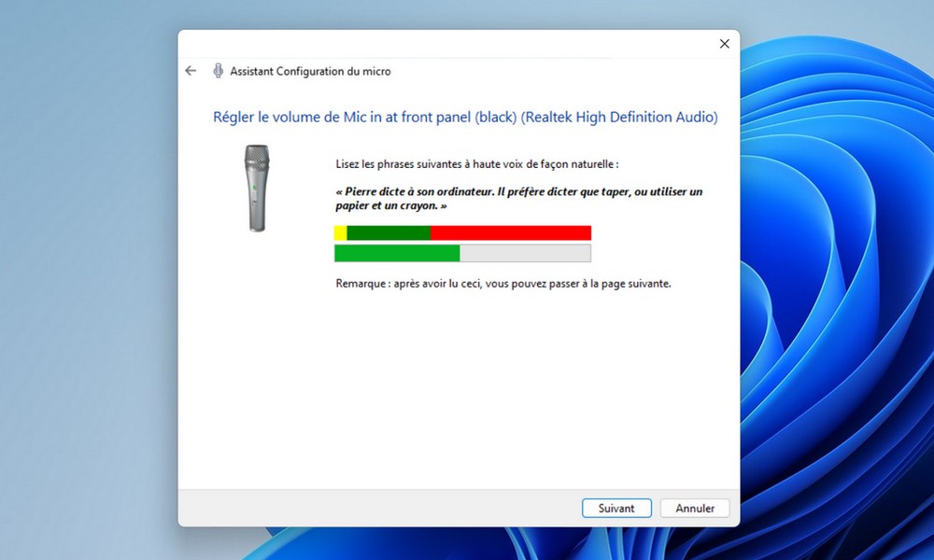This screenshot has width=934, height=560.
Task: Click the large silver microphone image
Action: pos(257,188)
